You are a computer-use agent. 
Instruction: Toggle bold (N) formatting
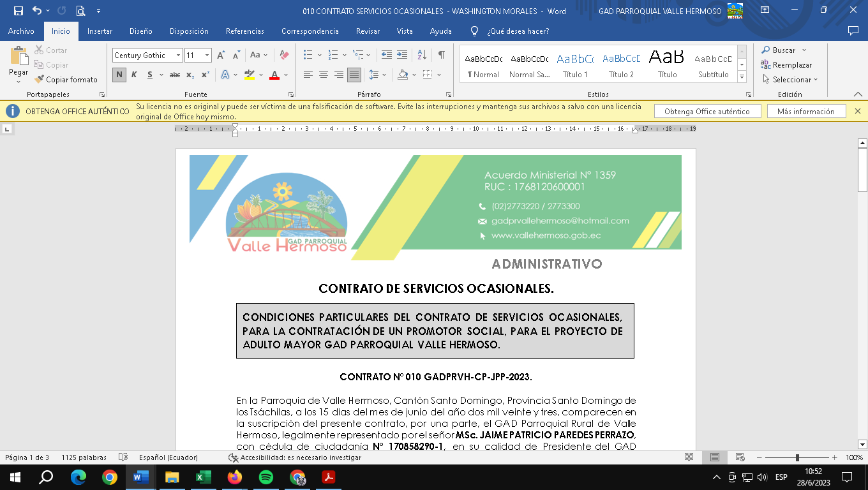[119, 75]
